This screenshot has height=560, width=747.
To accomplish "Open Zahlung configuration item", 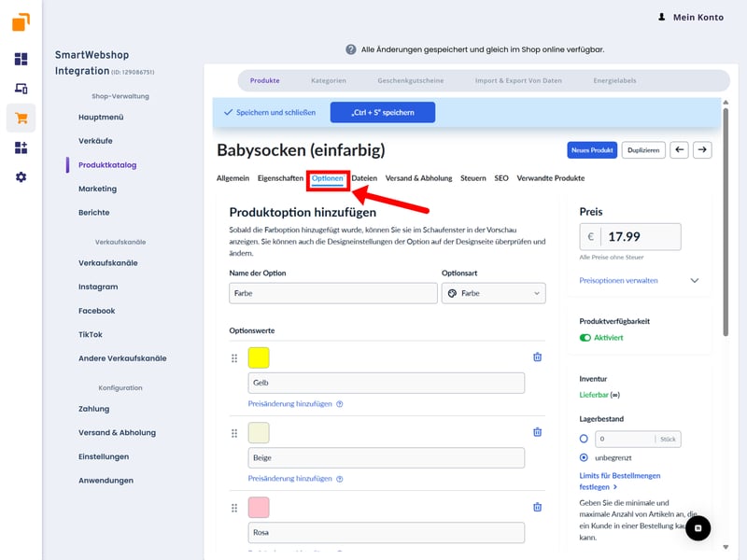I will pos(94,409).
